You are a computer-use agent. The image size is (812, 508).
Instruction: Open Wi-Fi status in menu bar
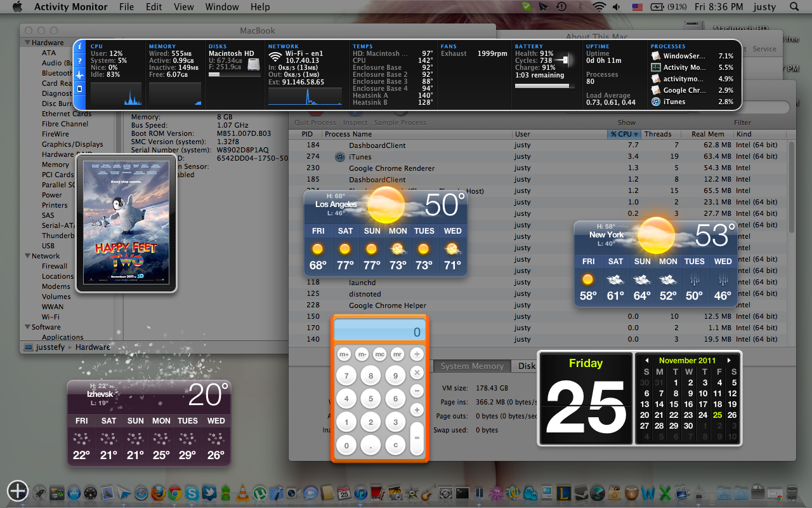point(598,7)
